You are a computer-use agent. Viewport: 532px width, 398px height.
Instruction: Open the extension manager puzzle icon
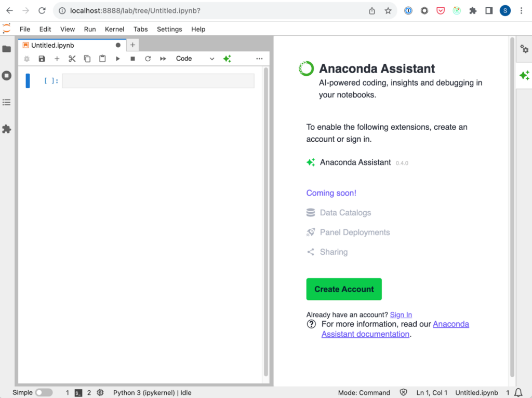tap(6, 129)
